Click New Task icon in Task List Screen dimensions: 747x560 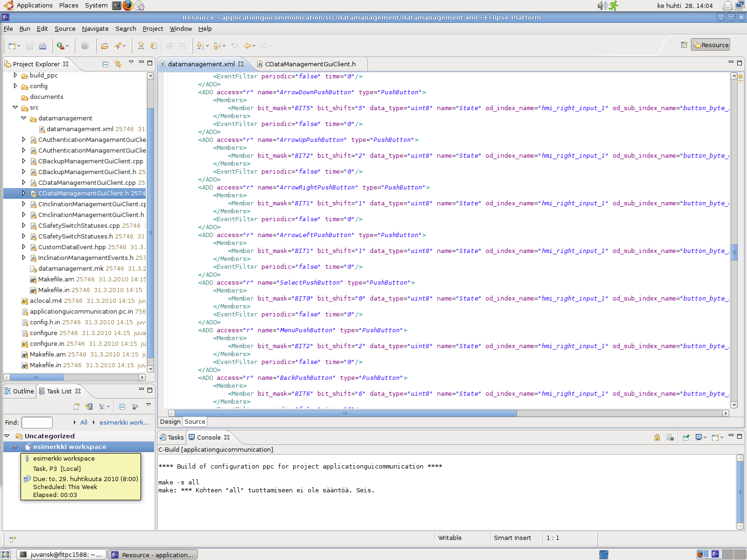[77, 406]
